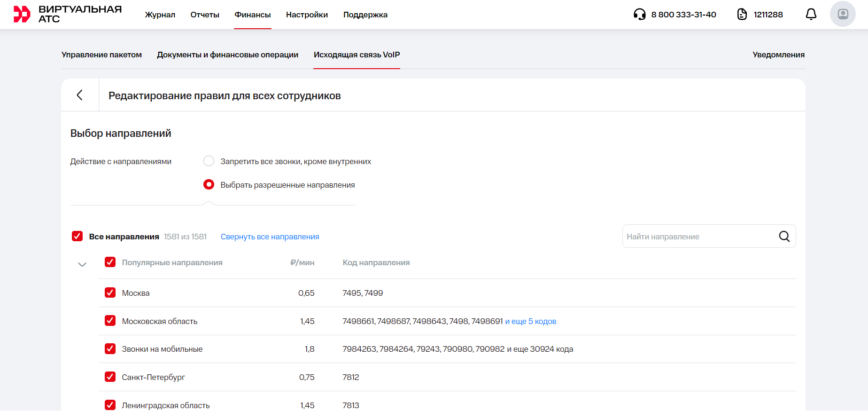
Task: Select 'Запретить все звонки, кроме внутренних' option
Action: coord(209,161)
